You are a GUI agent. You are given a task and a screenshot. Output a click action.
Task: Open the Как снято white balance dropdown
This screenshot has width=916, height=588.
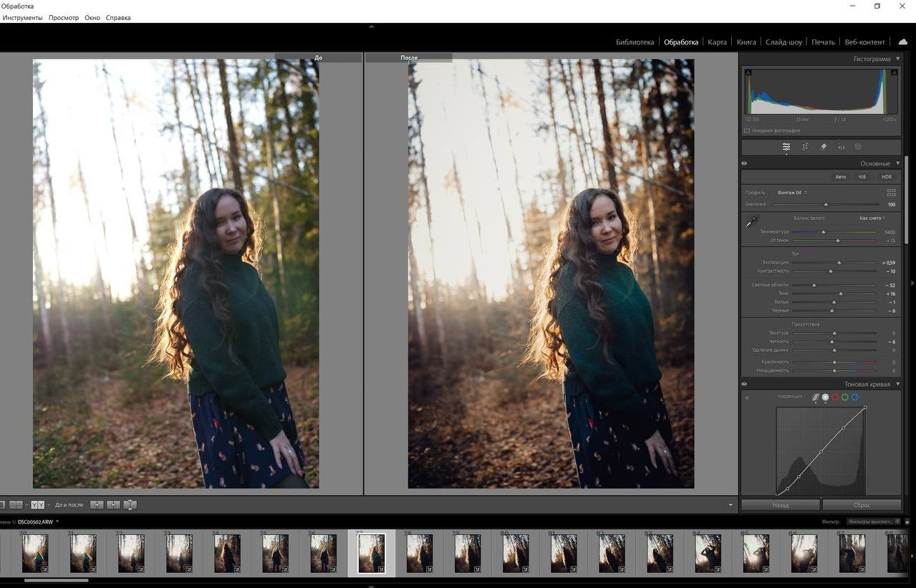pos(872,218)
